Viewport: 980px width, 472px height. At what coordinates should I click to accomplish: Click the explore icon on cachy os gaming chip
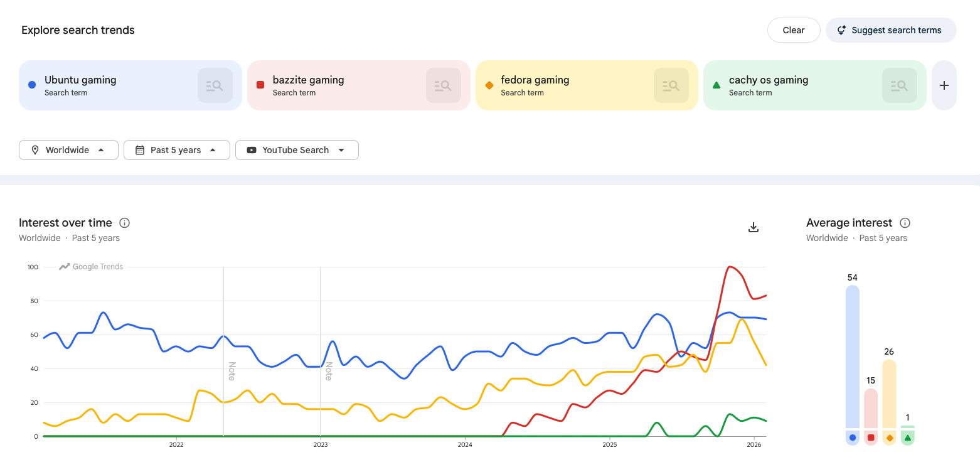pos(899,85)
